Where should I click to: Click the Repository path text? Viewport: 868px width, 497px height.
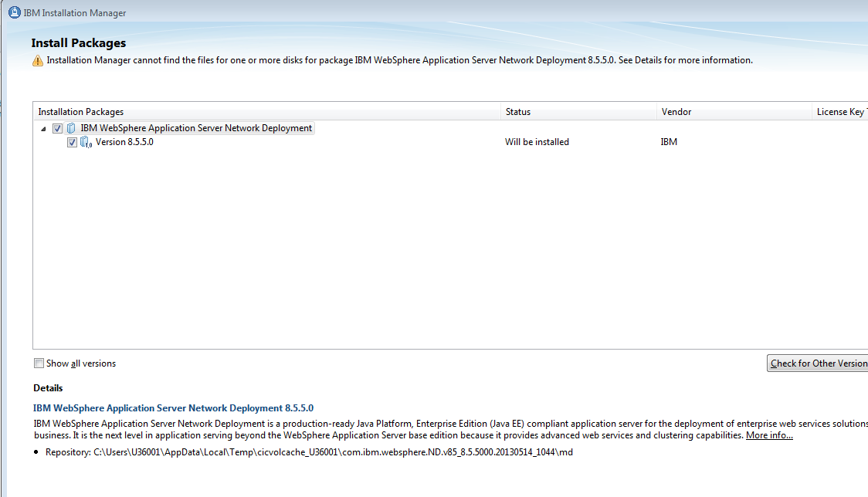pyautogui.click(x=309, y=452)
